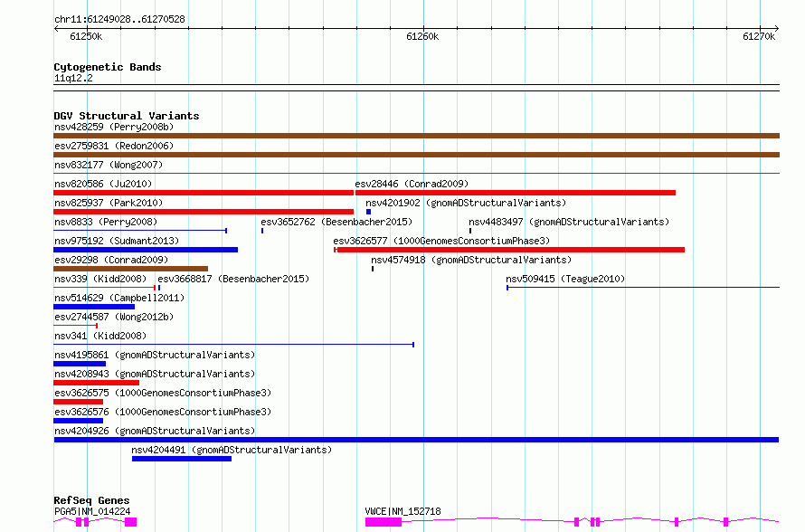Click variant label nsv4574918 (gnomADStructuralVariants)

[471, 260]
